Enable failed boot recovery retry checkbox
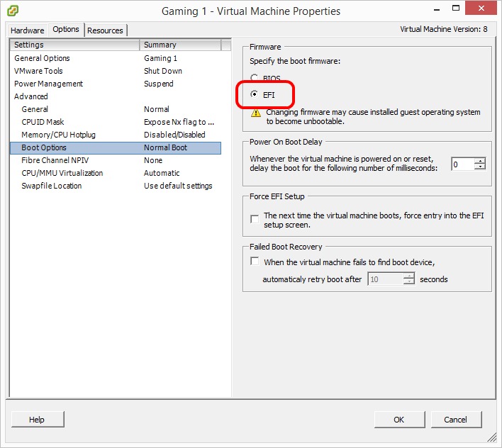Screen dimensions: 502x448 coord(255,262)
